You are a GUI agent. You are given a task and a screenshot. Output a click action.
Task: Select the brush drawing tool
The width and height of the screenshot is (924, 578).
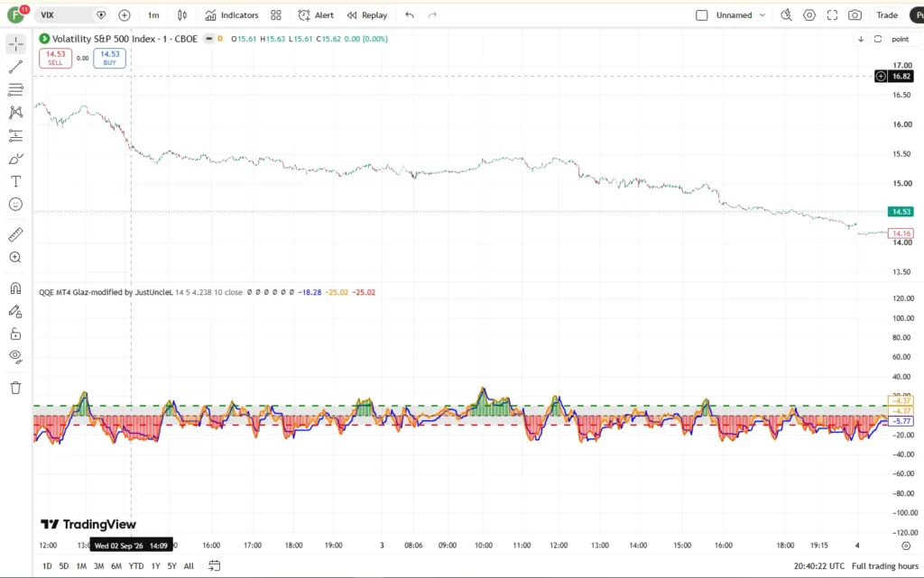tap(16, 159)
